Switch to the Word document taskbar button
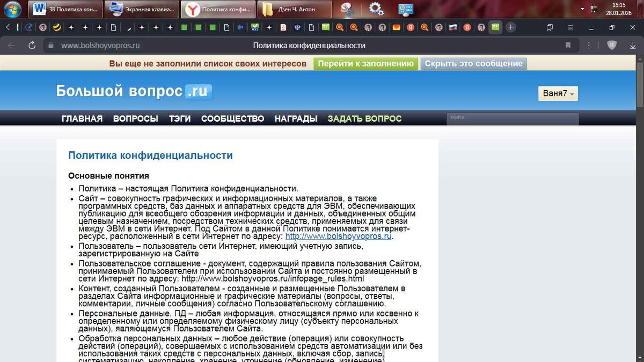 coord(65,9)
